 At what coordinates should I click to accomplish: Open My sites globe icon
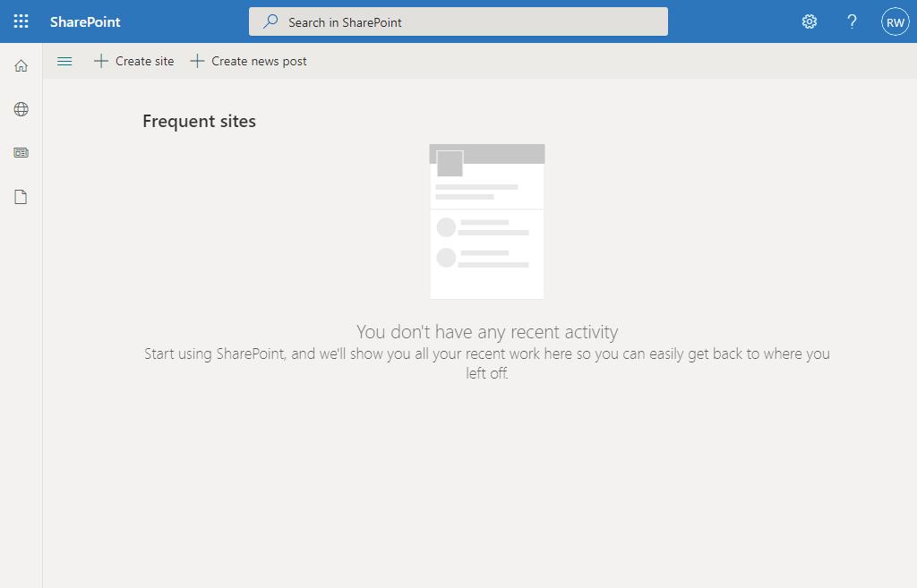(21, 109)
